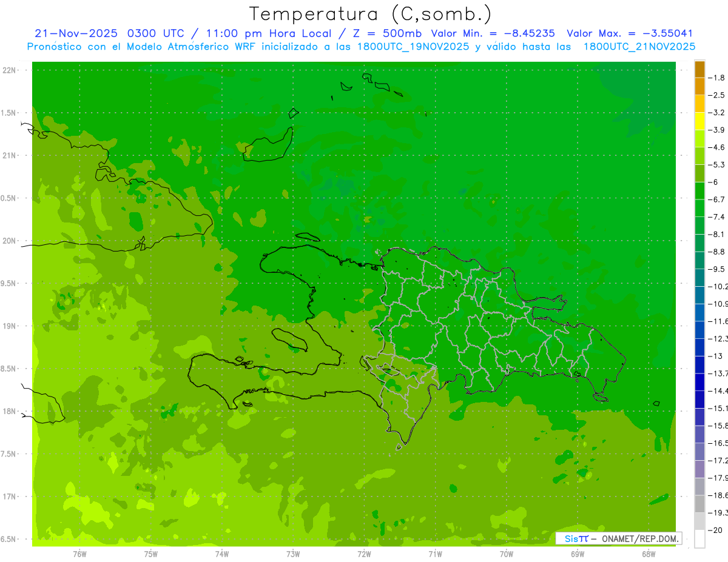The height and width of the screenshot is (562, 728).
Task: Click the "22N" latitude axis label
Action: pos(9,70)
